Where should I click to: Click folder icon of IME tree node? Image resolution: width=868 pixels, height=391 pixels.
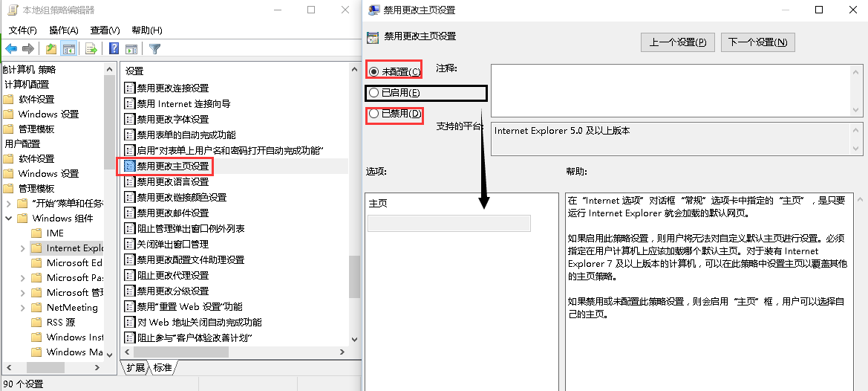(x=36, y=233)
